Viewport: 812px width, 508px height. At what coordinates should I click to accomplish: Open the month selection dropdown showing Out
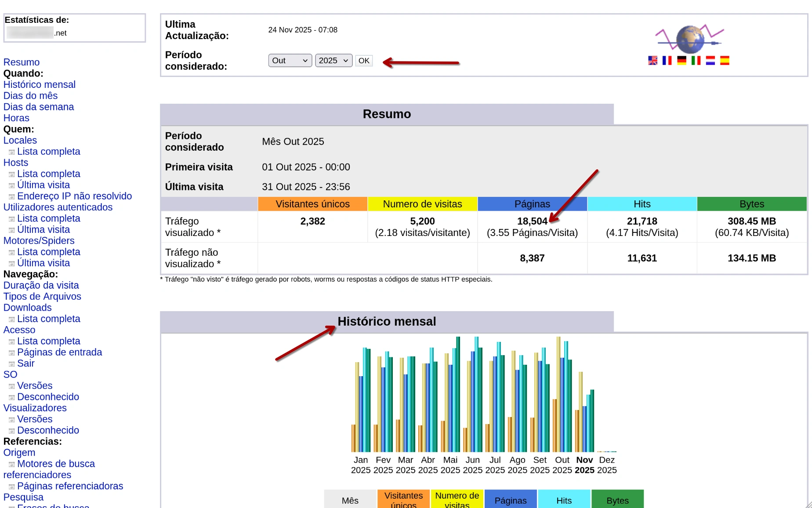(x=290, y=60)
